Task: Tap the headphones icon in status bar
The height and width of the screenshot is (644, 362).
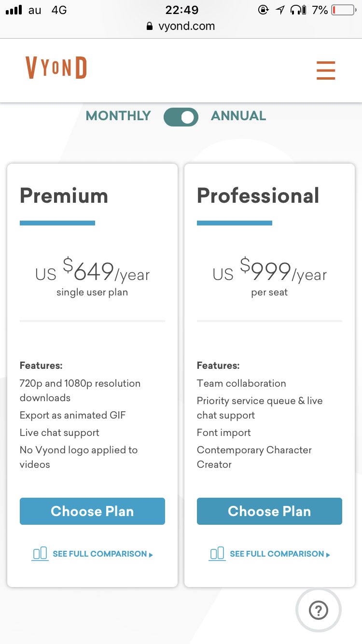Action: click(x=298, y=10)
